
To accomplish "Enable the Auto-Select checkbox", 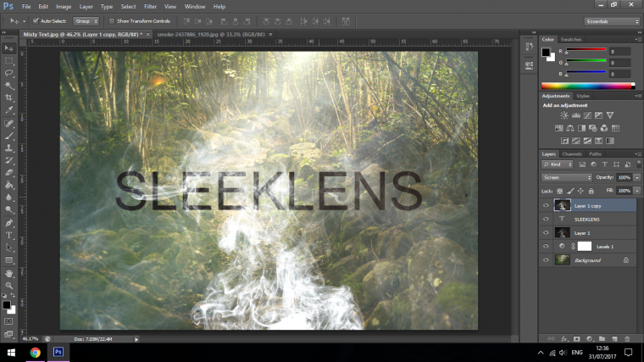I will tap(36, 21).
